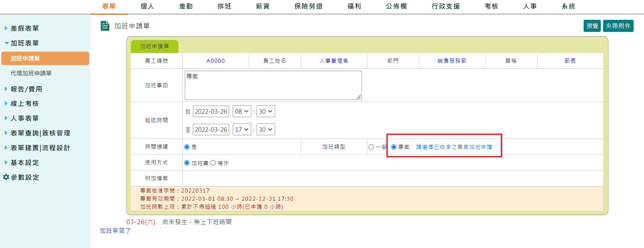Screen dimensions: 644x248
Task: Open the 排班 top menu tab
Action: point(224,6)
